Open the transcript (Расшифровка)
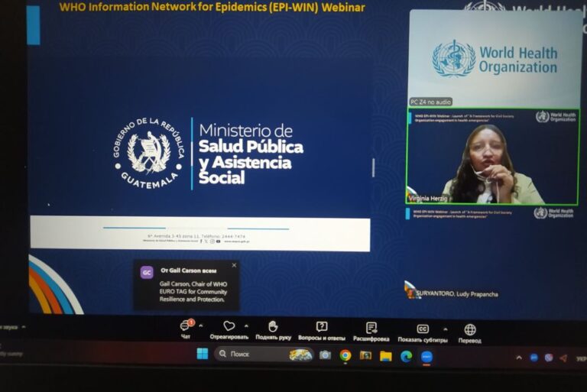The height and width of the screenshot is (392, 587). click(x=371, y=327)
